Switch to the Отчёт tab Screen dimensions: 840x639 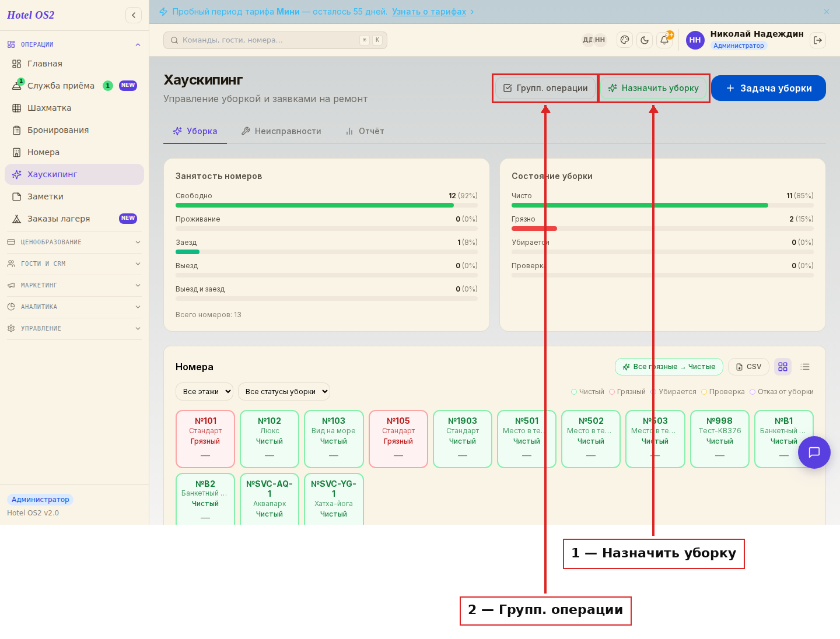365,131
